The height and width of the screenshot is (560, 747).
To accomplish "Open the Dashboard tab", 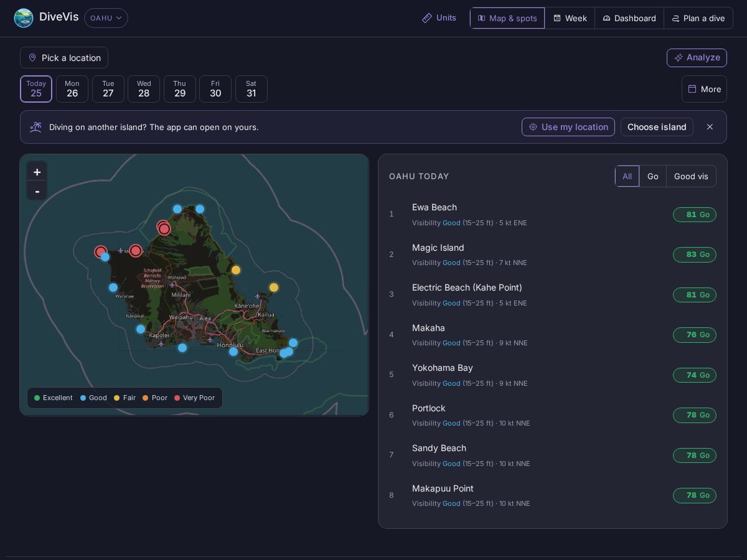I will (x=629, y=18).
